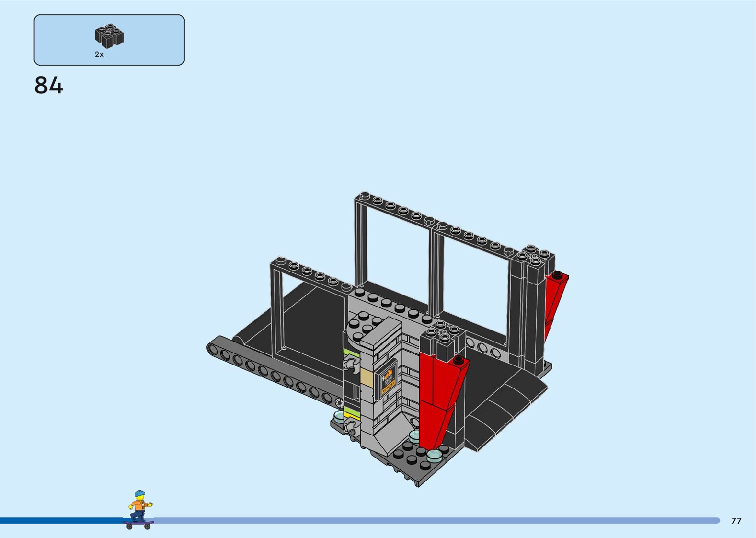Click the transparent blue round stud at front
Image resolution: width=756 pixels, height=538 pixels.
tap(434, 455)
